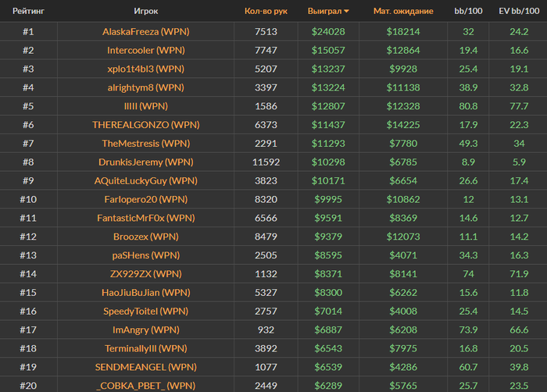Click the sort arrow next to Выиграл
This screenshot has height=392, width=547.
point(346,12)
